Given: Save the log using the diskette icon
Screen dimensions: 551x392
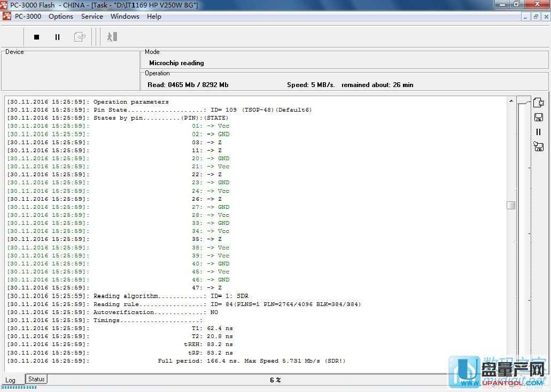Looking at the screenshot, I should [x=539, y=117].
